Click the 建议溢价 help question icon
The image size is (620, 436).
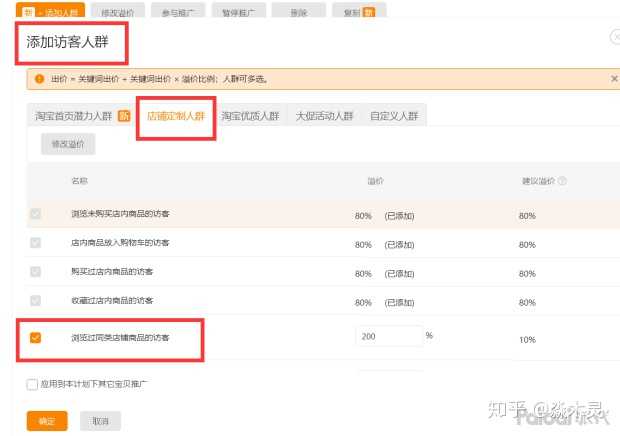click(x=562, y=181)
